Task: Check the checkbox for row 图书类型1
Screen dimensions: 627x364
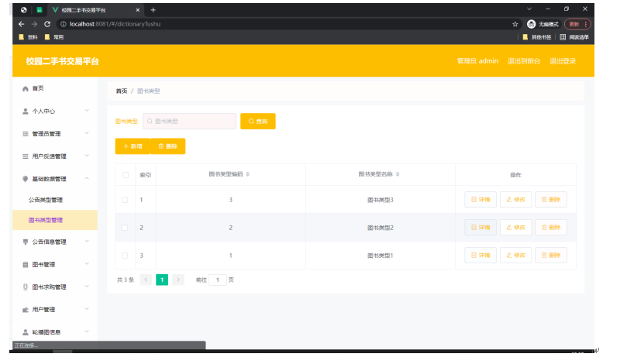Action: click(x=125, y=256)
